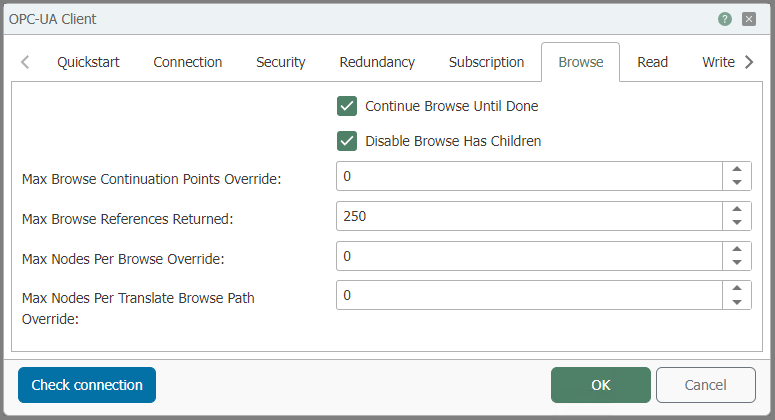Confirm settings with the OK button
This screenshot has height=420, width=775.
(x=600, y=385)
